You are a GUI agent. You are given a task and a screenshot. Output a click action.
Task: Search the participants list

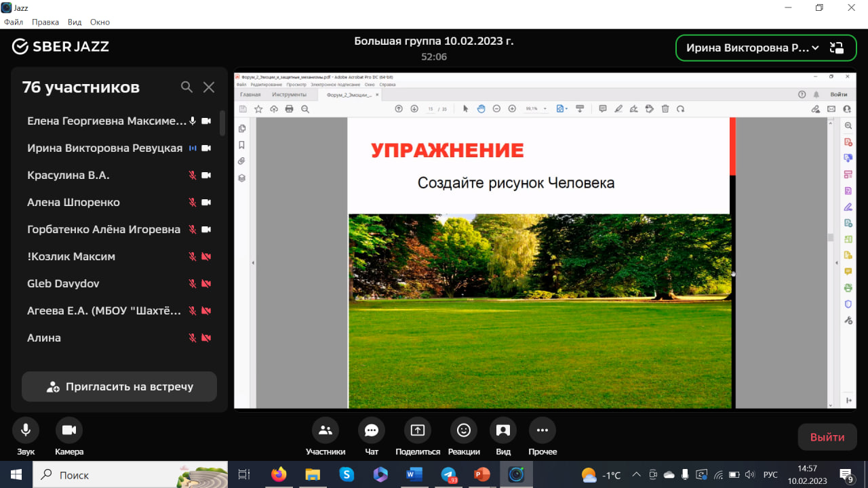(x=186, y=87)
